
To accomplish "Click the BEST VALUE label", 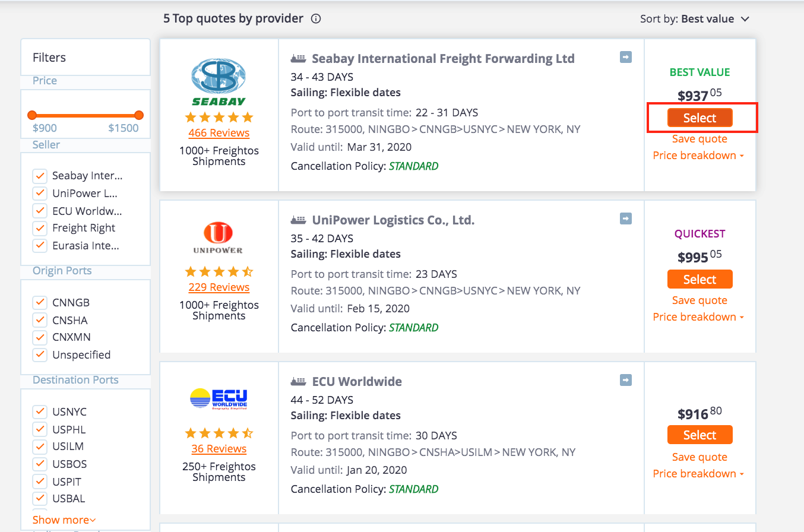I will pos(699,72).
